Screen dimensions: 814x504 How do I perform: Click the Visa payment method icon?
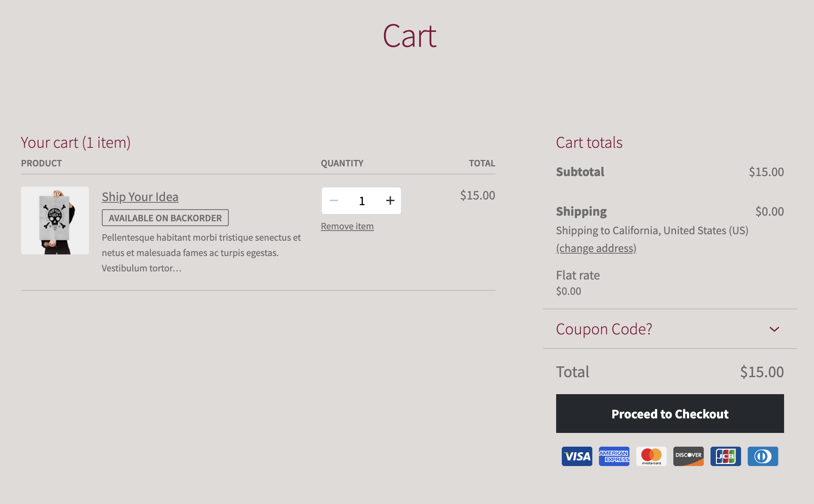click(577, 456)
